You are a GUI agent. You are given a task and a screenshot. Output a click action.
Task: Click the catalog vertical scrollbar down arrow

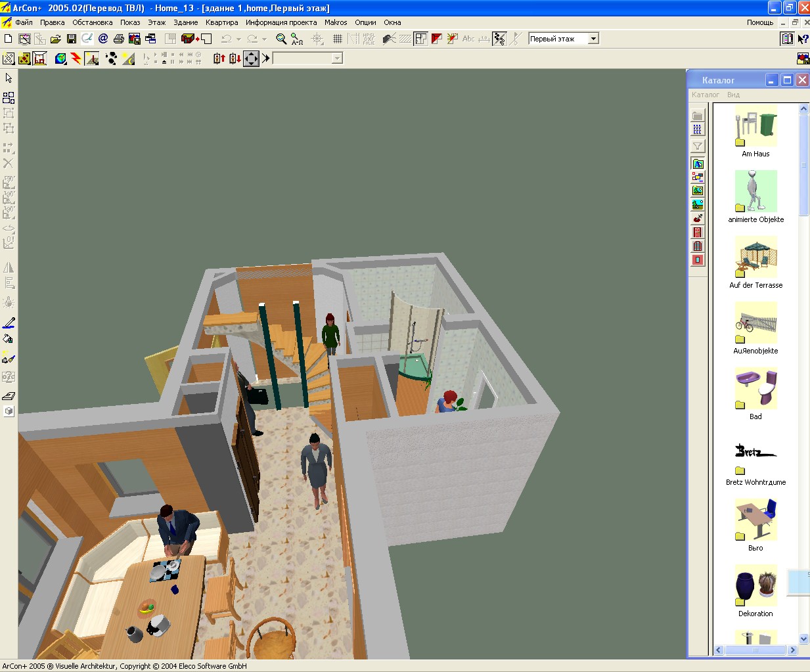coord(804,638)
